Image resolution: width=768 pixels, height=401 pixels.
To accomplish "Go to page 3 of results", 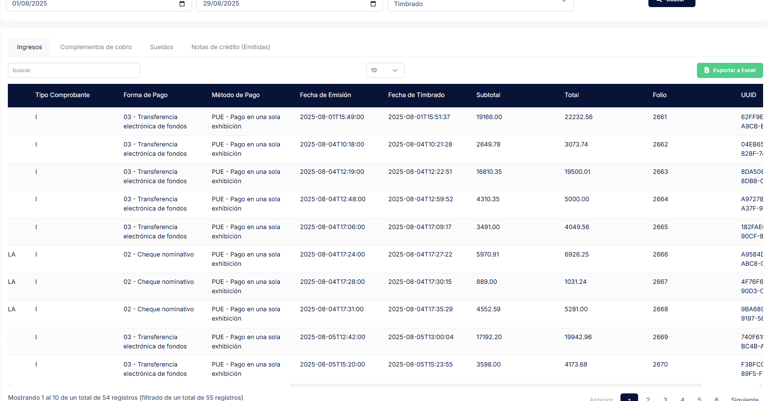I will click(665, 399).
